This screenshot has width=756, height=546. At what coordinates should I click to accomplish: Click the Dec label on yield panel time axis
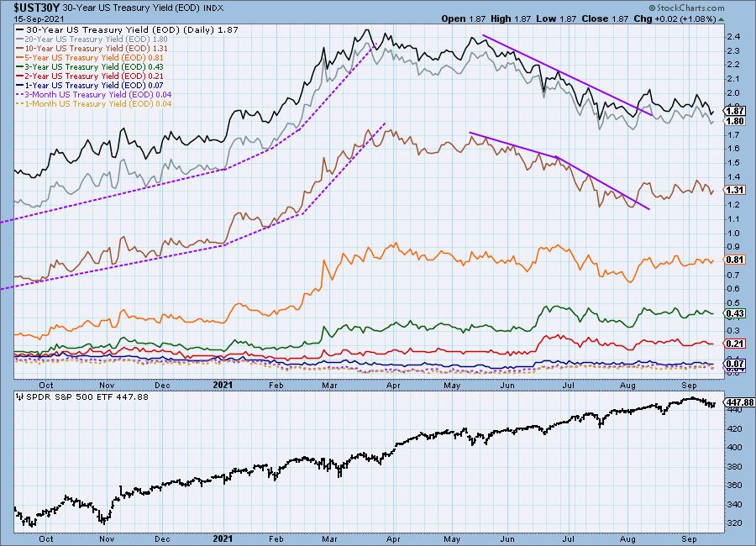click(162, 385)
